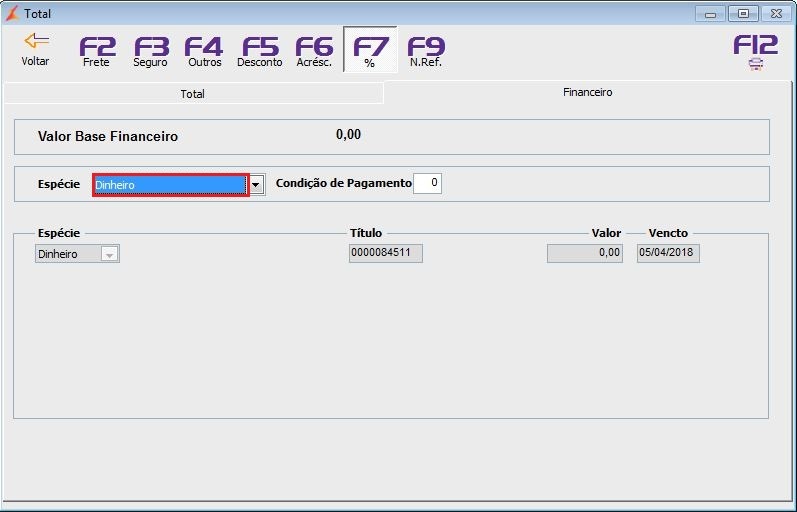Select the Vencto date field 05/04/2018
The width and height of the screenshot is (797, 512).
point(668,253)
